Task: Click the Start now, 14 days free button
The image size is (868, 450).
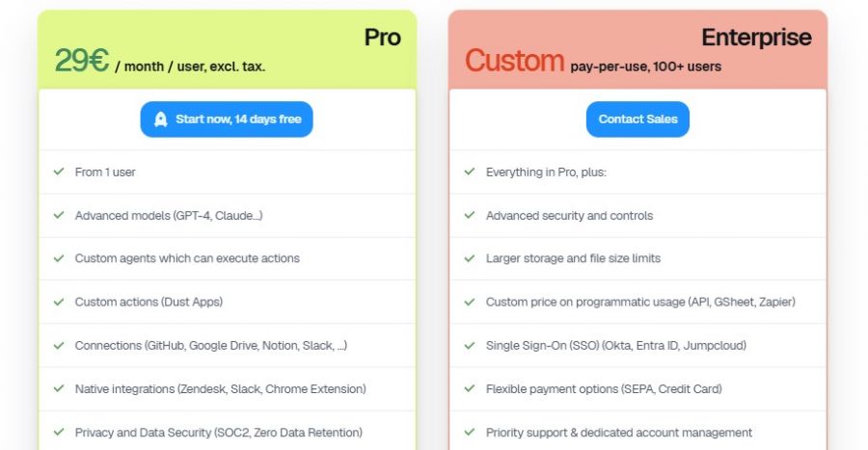Action: pyautogui.click(x=227, y=119)
